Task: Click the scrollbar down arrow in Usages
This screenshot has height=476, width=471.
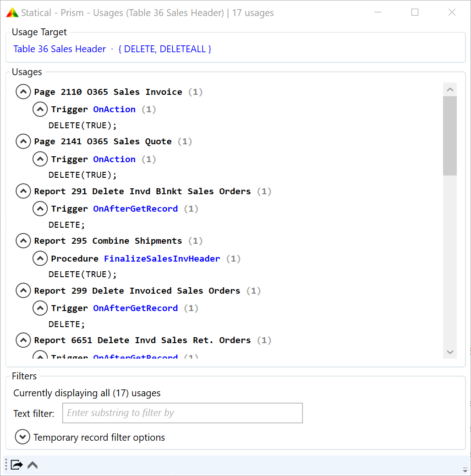Action: pos(450,352)
